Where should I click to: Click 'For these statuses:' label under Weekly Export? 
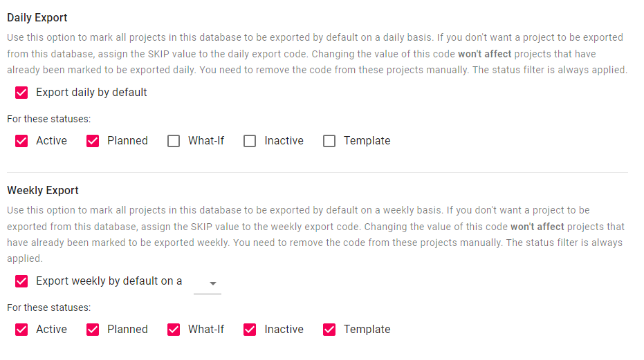48,307
